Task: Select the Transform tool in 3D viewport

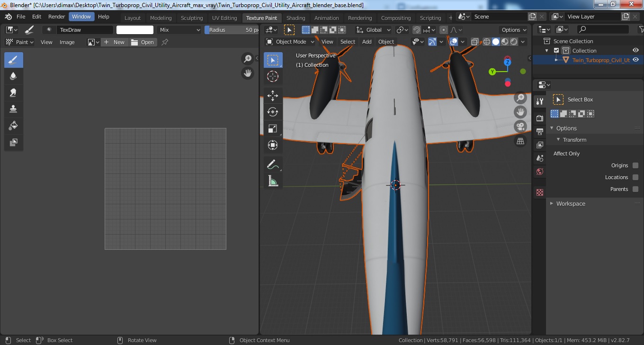Action: coord(273,145)
